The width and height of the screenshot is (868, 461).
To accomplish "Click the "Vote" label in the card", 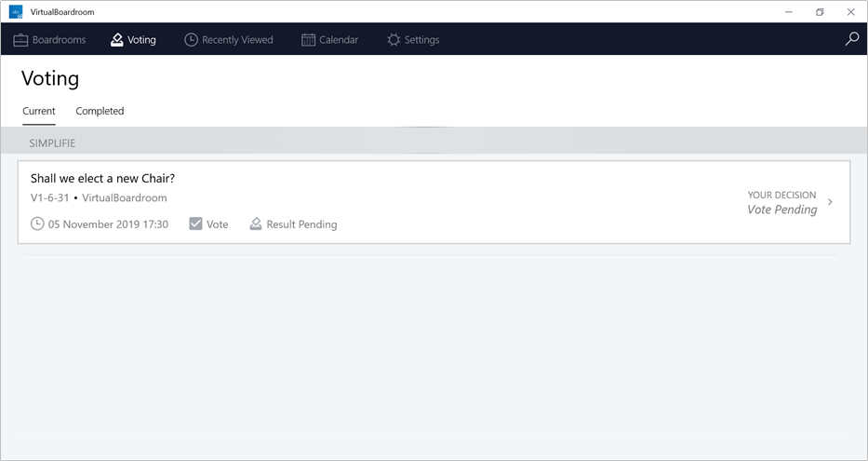I will tap(217, 224).
